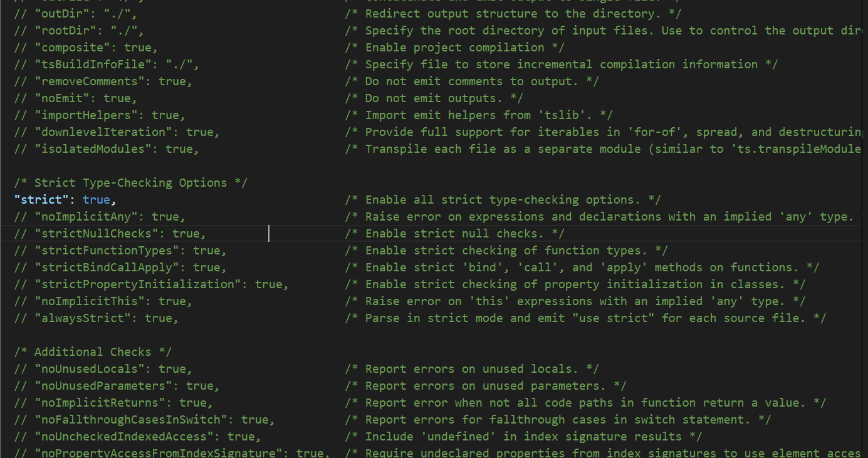The width and height of the screenshot is (868, 458).
Task: Click the comment "Import emit helpers from 'tslib'."
Action: pos(479,115)
